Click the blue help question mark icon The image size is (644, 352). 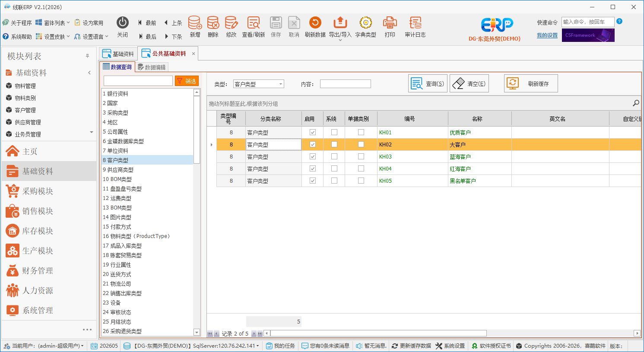click(619, 21)
